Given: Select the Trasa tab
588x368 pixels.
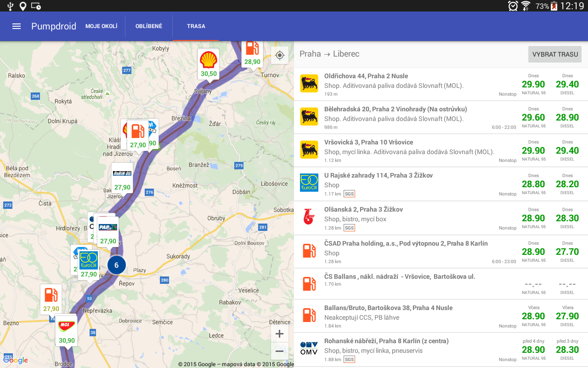Looking at the screenshot, I should coord(196,26).
